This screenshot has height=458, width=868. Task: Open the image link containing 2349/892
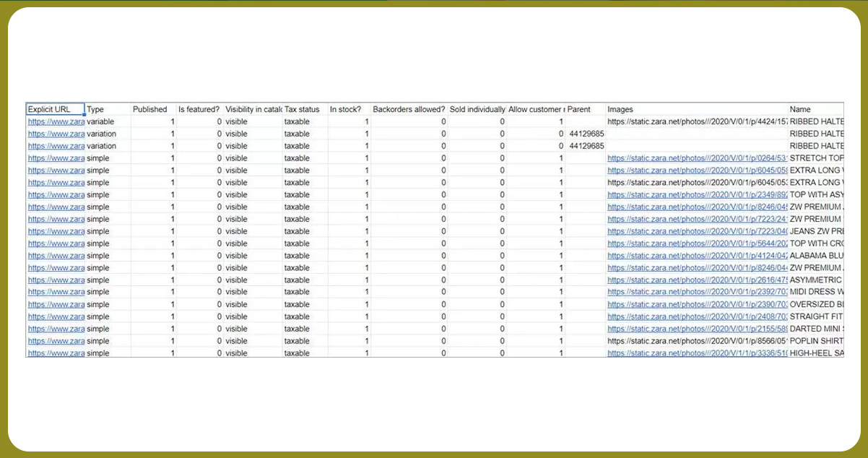(697, 195)
